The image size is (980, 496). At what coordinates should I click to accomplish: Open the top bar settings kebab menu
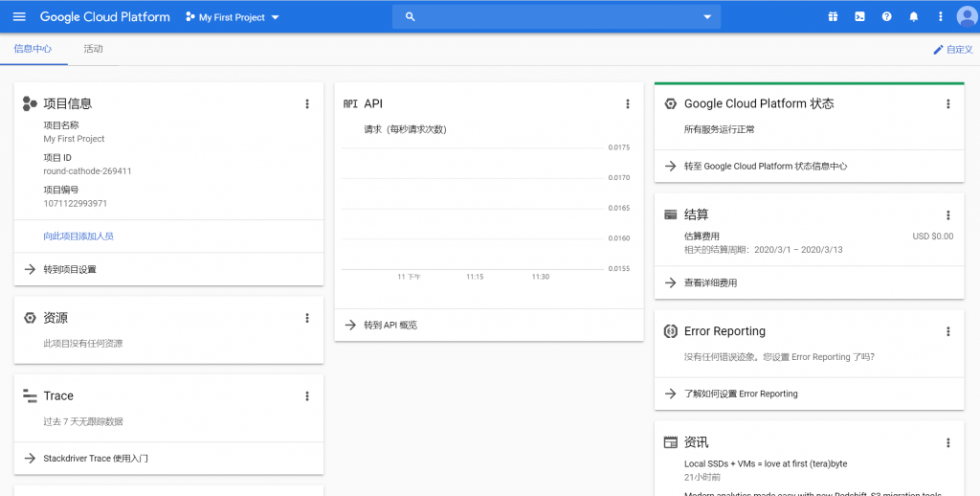(x=940, y=16)
